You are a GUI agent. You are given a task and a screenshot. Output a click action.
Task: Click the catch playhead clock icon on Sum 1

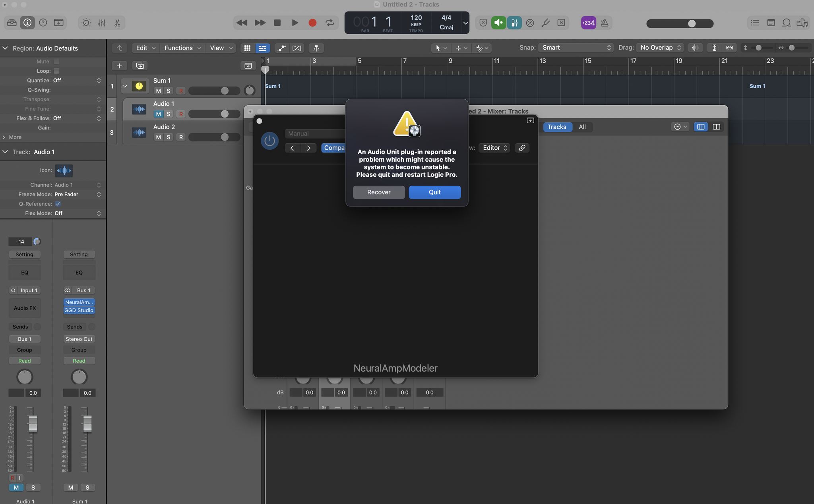[x=139, y=86]
